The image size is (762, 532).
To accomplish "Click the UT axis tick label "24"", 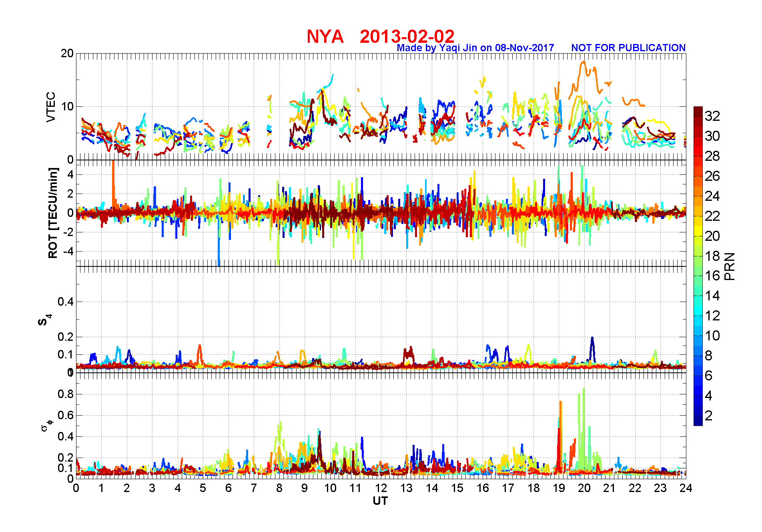I will (686, 488).
